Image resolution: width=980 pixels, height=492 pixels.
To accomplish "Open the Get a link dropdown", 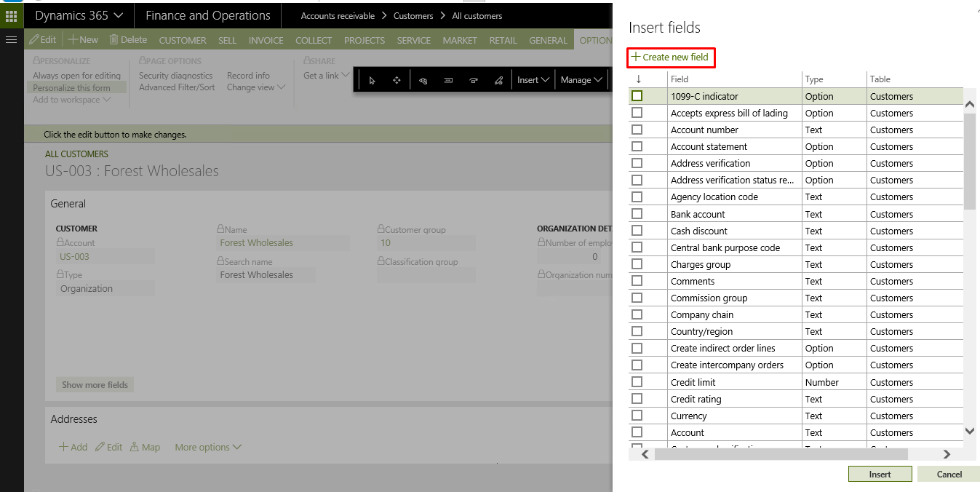I will point(326,76).
